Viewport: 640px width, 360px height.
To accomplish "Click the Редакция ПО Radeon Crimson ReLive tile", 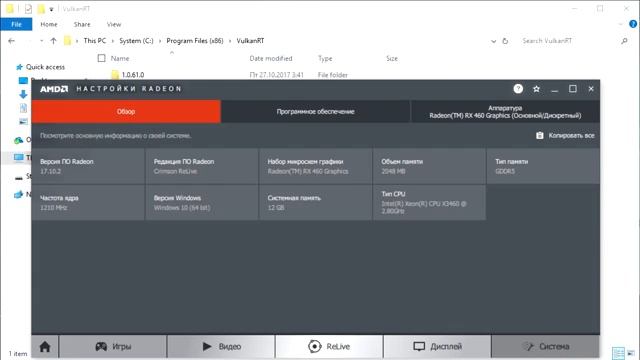I will (x=202, y=166).
